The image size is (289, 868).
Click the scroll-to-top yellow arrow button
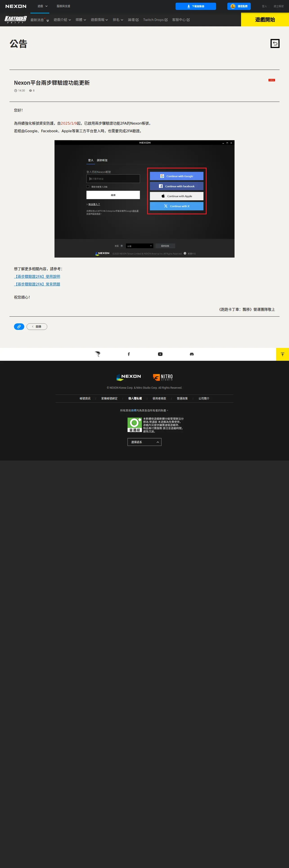click(282, 354)
